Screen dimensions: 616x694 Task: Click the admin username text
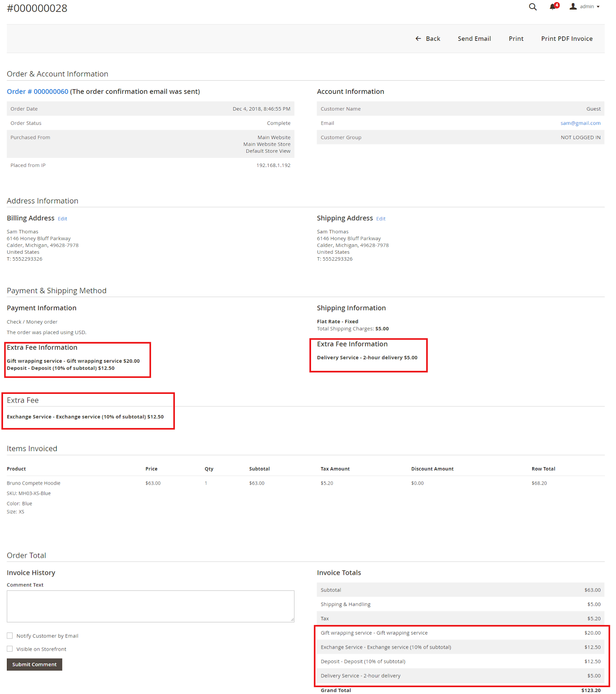(x=587, y=7)
